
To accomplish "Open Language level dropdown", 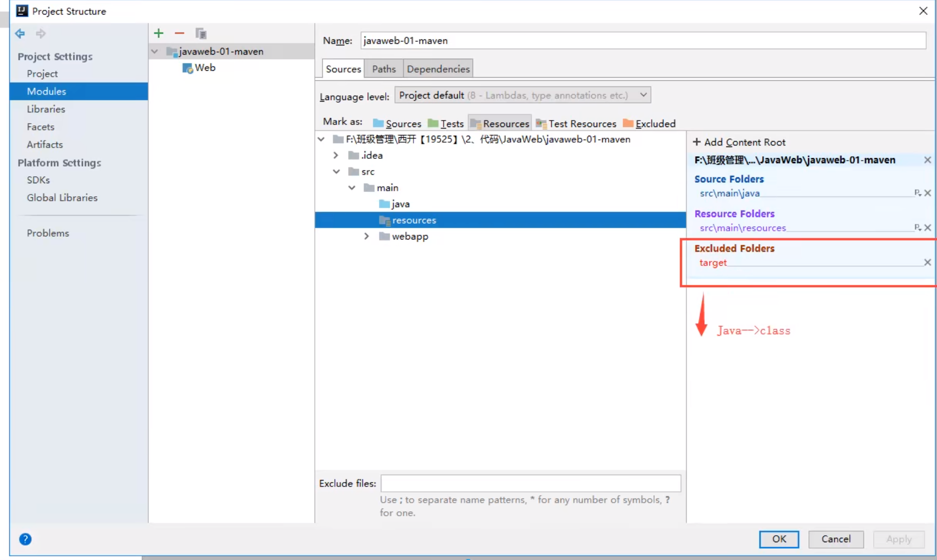I will pyautogui.click(x=523, y=95).
